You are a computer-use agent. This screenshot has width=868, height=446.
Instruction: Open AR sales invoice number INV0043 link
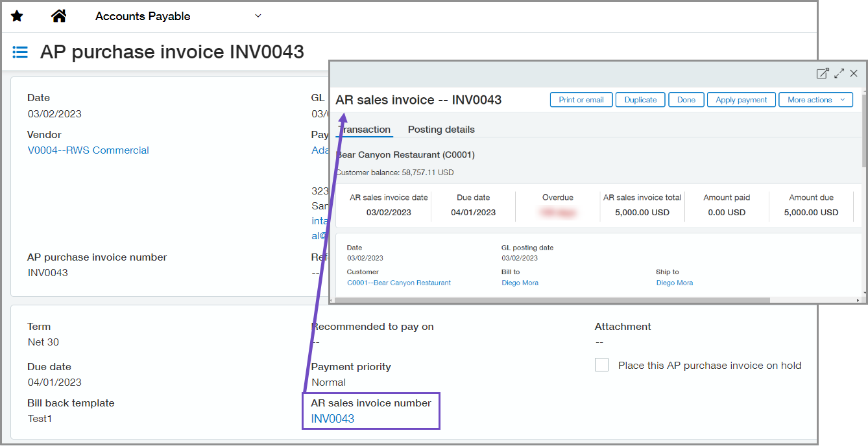point(333,419)
